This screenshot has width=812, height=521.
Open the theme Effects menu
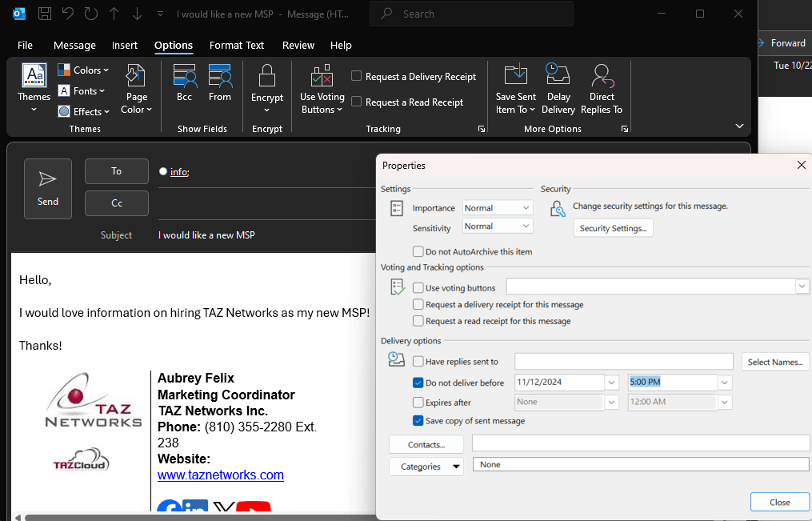pos(83,111)
